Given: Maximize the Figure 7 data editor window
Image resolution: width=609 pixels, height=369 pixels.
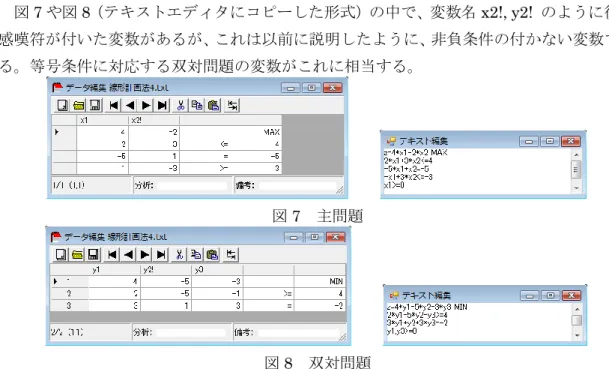Looking at the screenshot, I should click(311, 87).
